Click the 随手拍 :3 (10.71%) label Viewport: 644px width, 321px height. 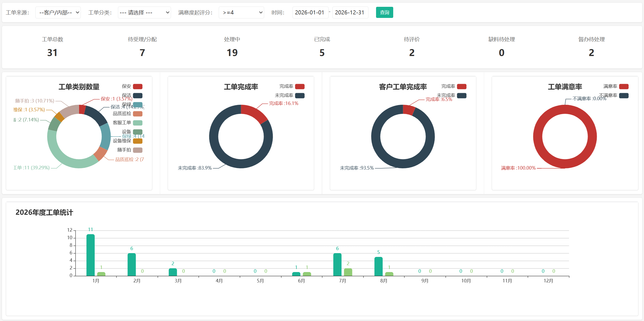coord(35,101)
